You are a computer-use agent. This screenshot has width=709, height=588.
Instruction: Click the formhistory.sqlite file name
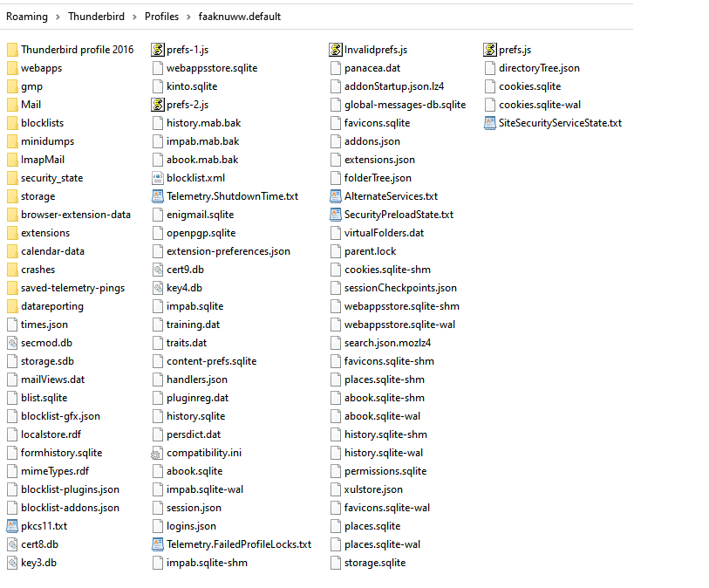[62, 453]
